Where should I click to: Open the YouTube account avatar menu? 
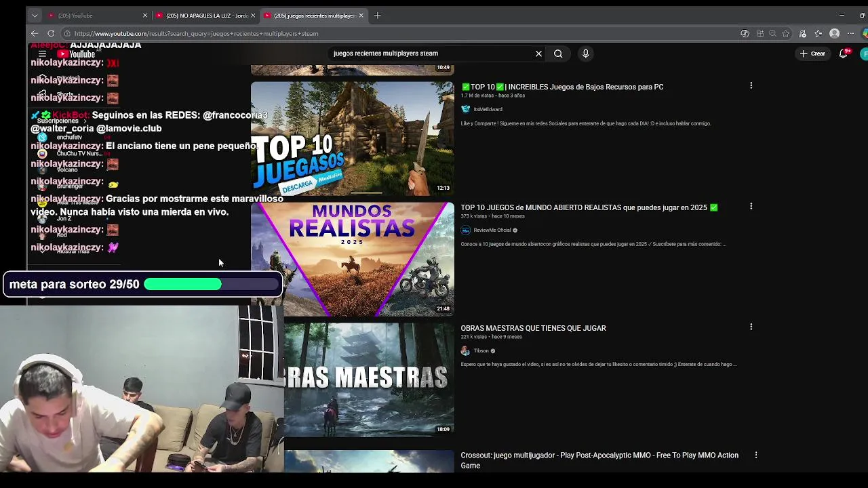coord(865,54)
